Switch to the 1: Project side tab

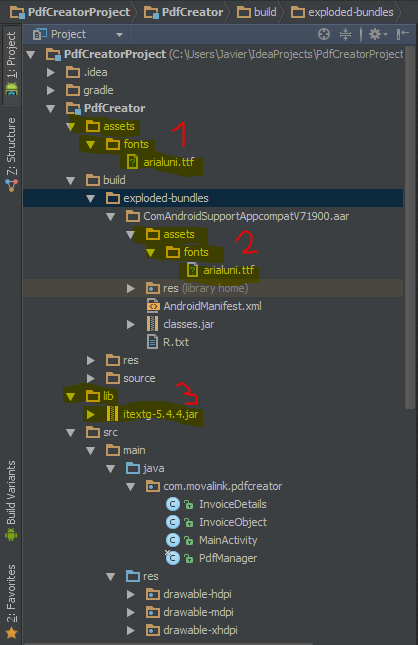11,64
